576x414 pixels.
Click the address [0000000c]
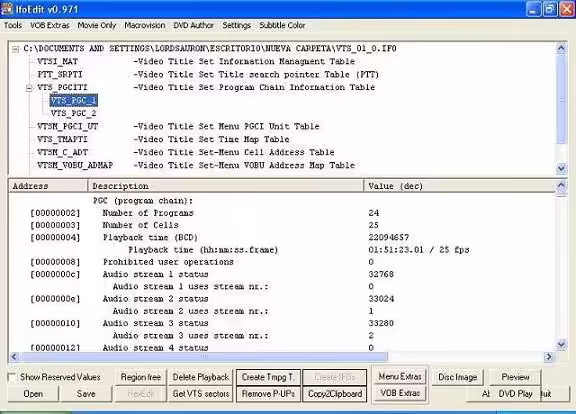pyautogui.click(x=55, y=274)
